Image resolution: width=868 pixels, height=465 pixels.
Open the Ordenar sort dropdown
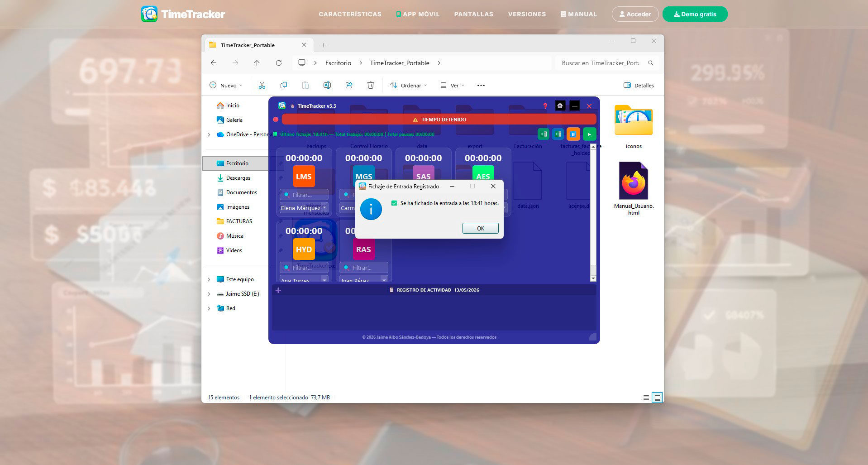coord(409,85)
